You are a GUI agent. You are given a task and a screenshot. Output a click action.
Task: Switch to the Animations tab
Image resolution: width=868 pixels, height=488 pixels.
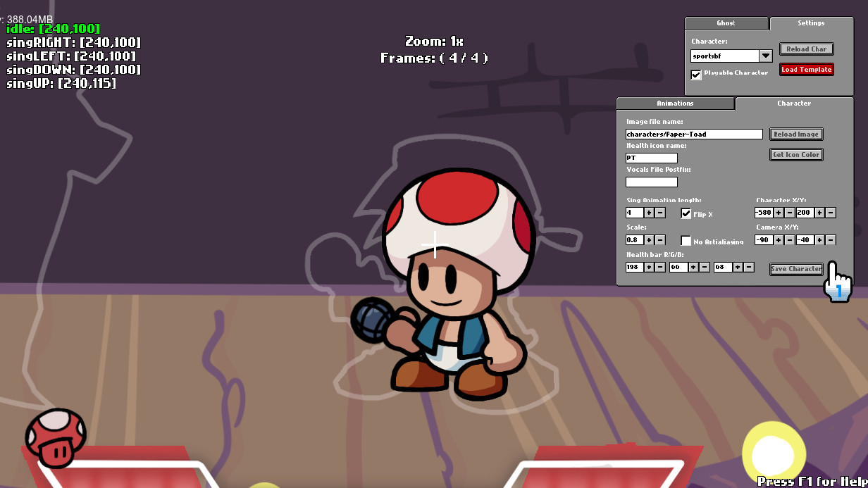pos(674,104)
